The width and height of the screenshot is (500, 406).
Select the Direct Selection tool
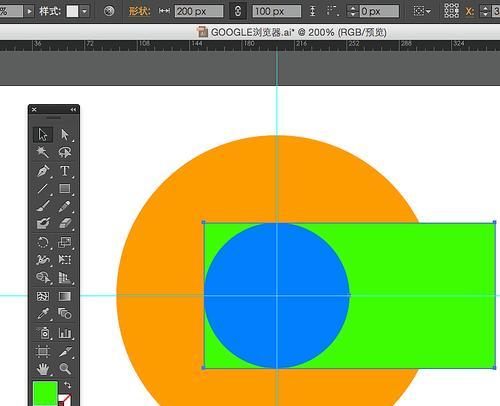pyautogui.click(x=65, y=135)
